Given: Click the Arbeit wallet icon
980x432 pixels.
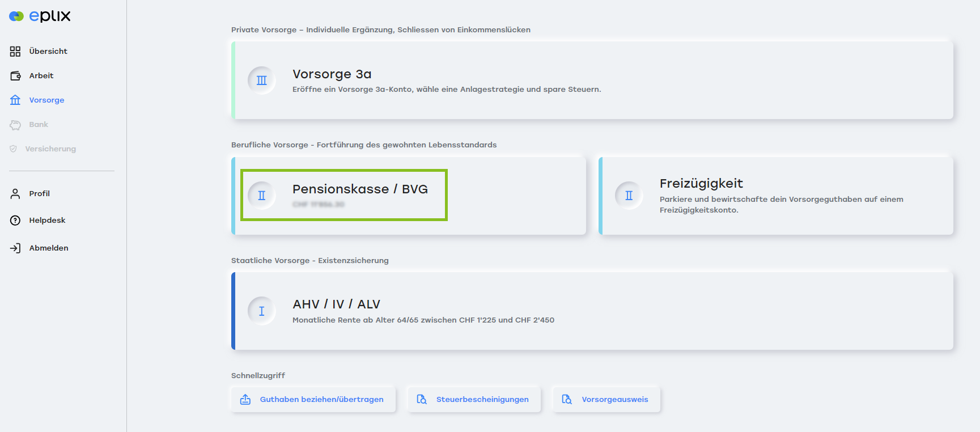Looking at the screenshot, I should (x=15, y=76).
